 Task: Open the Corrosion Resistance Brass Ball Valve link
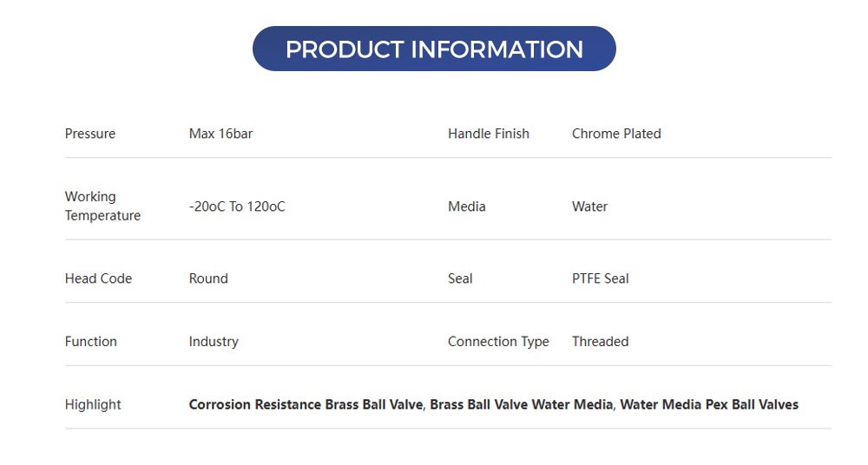click(x=307, y=404)
